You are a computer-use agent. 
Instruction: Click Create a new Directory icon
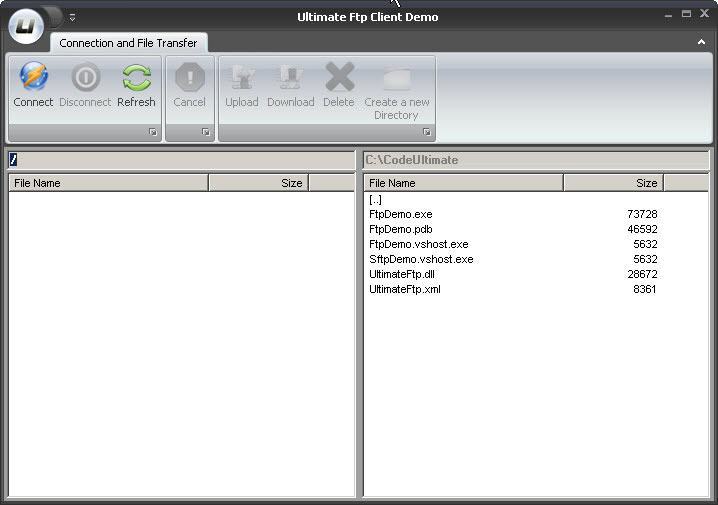pos(396,78)
